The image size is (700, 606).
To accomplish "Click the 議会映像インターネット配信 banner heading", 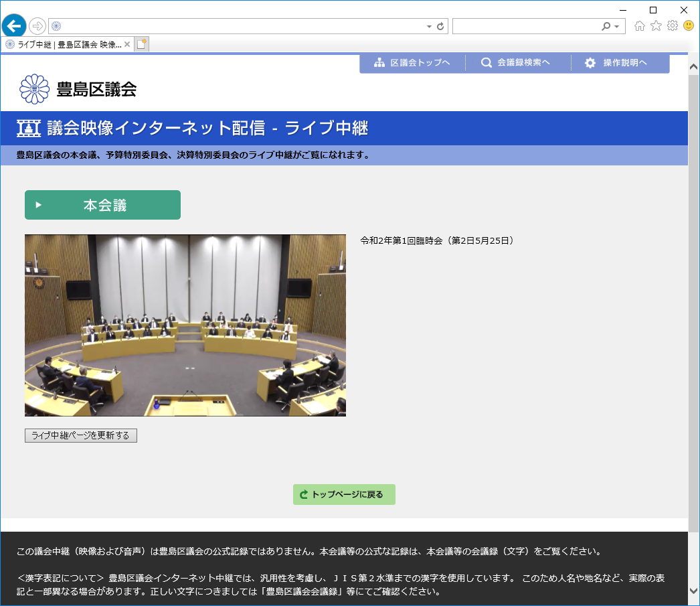I will point(207,128).
